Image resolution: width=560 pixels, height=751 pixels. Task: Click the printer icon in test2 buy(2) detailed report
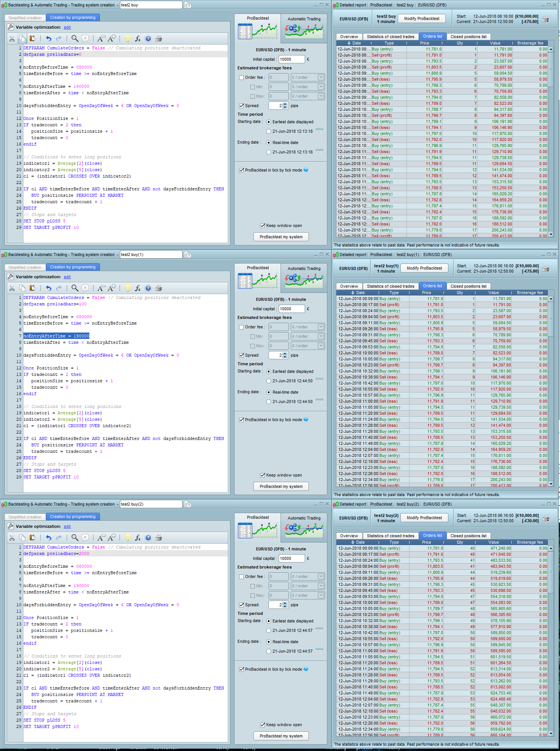click(x=546, y=518)
